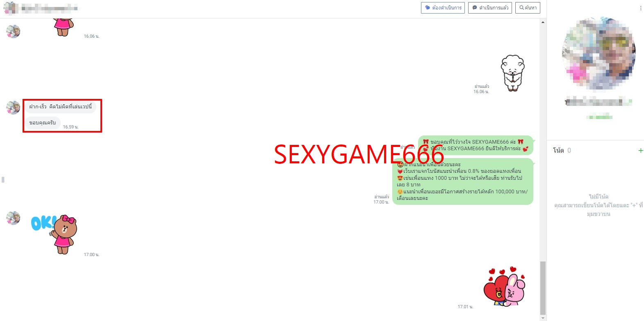Mark chat as ดำเนินการแล้ว
The height and width of the screenshot is (321, 644).
490,8
